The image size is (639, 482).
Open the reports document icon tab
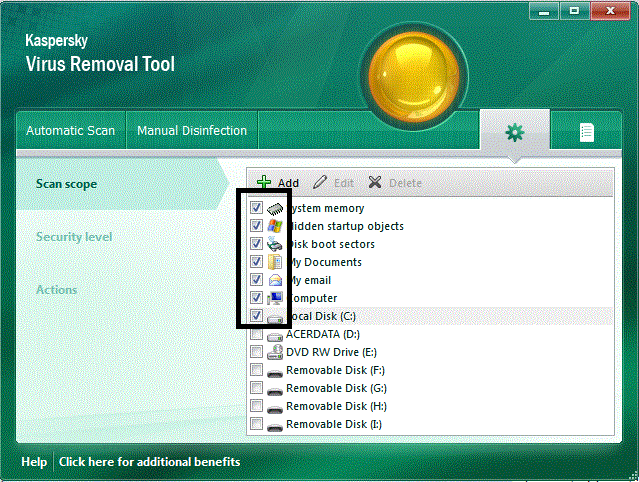pos(587,132)
